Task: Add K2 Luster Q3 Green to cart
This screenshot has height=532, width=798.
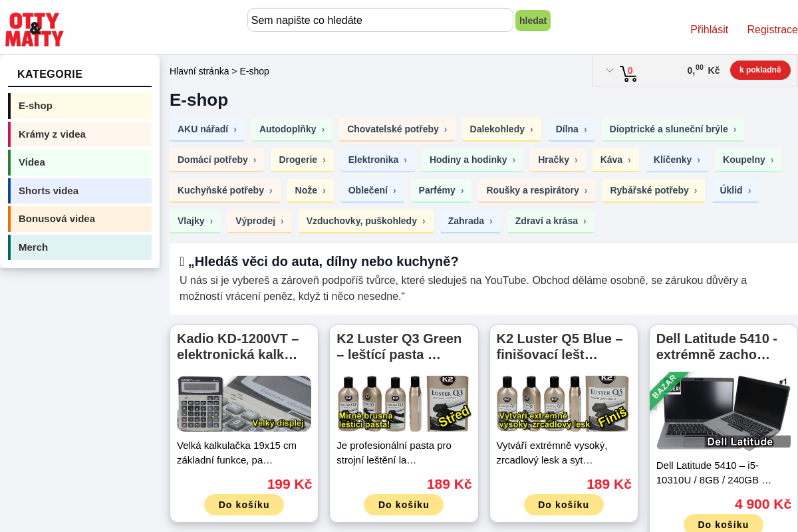Action: (404, 505)
